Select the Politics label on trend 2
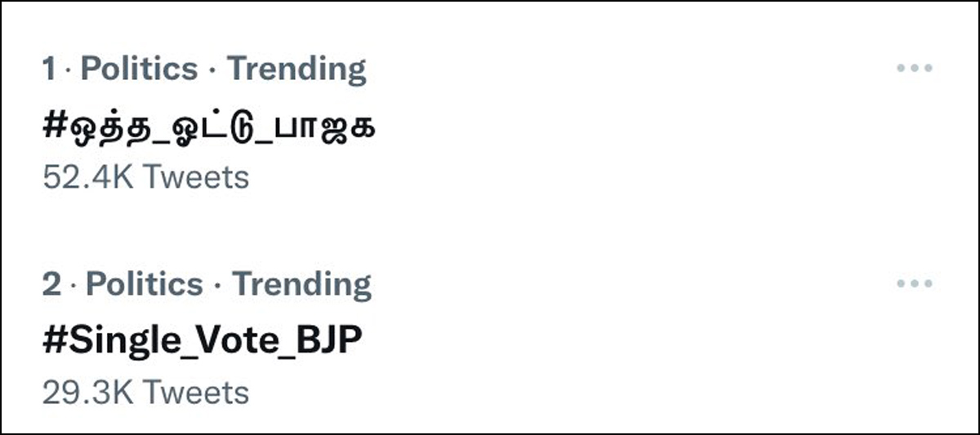980x435 pixels. (145, 285)
